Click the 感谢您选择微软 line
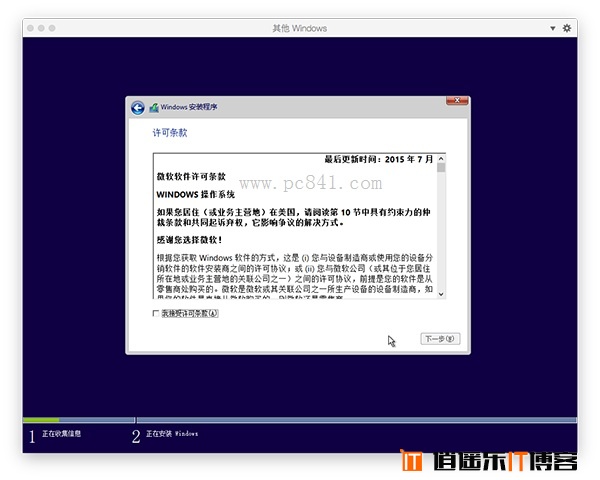 tap(189, 240)
